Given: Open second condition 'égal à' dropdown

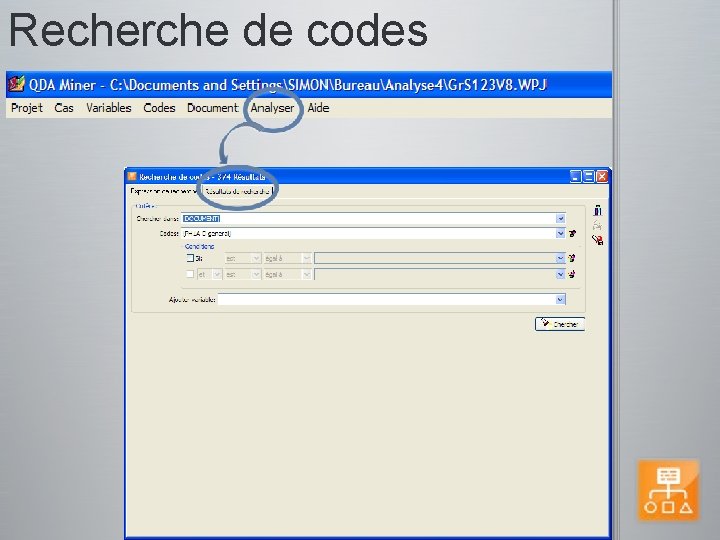Looking at the screenshot, I should (x=306, y=275).
